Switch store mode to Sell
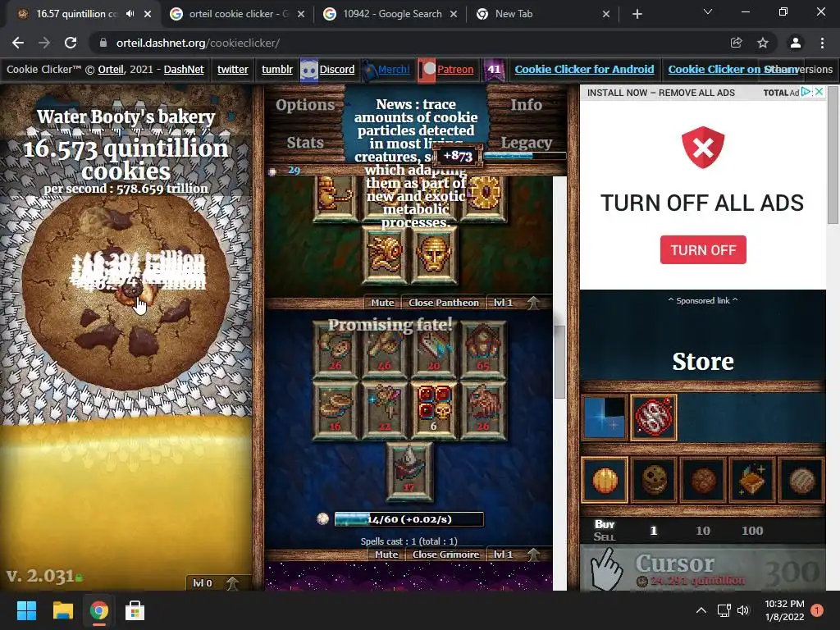 tap(605, 536)
